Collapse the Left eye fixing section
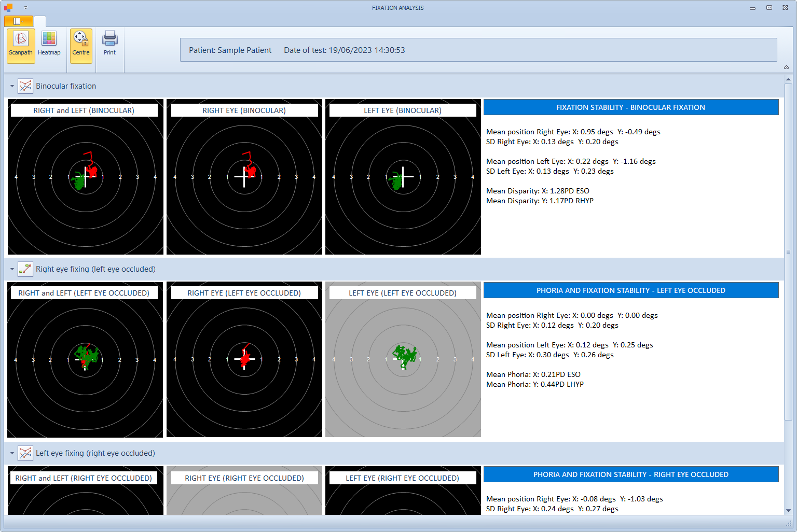 click(12, 453)
